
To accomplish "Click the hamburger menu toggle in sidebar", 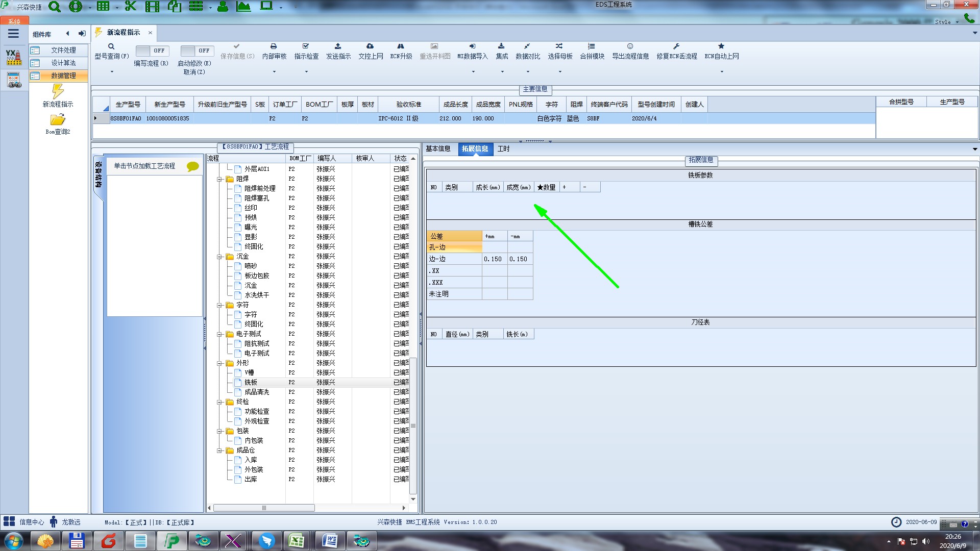I will point(14,34).
